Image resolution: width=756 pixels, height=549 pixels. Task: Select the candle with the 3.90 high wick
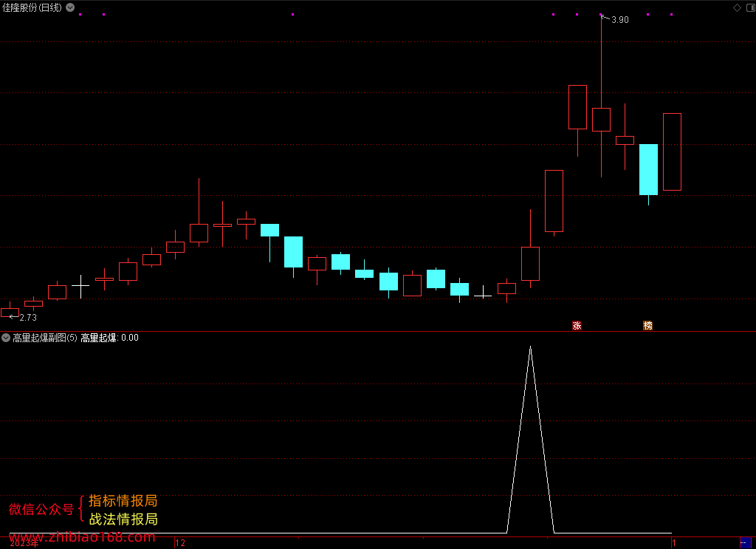(x=601, y=120)
